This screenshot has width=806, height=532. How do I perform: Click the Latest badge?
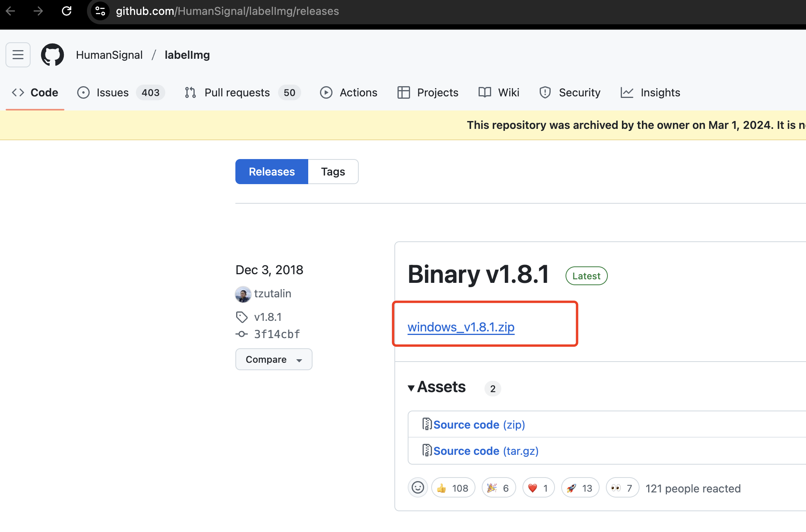click(x=586, y=276)
